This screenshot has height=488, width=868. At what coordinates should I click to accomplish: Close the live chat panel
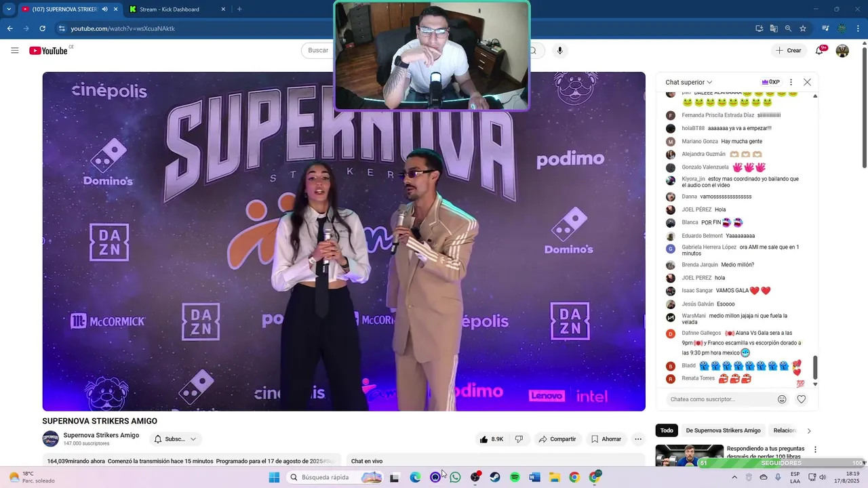point(807,82)
